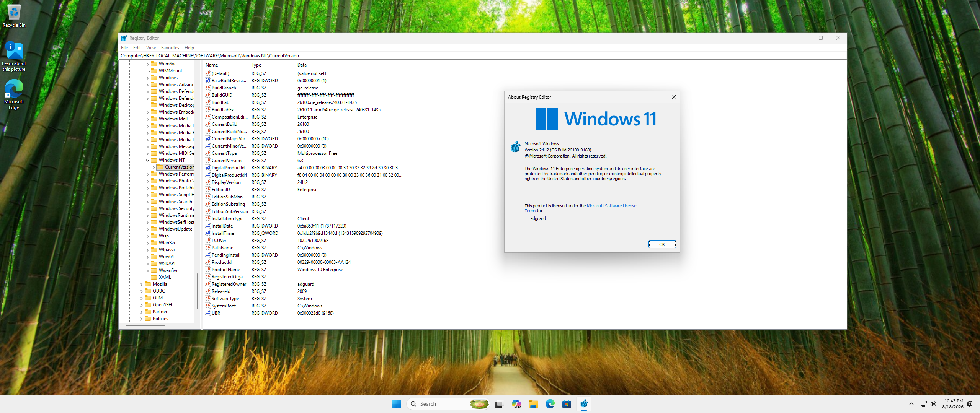Open the Recycle Bin desktop icon

[x=14, y=16]
